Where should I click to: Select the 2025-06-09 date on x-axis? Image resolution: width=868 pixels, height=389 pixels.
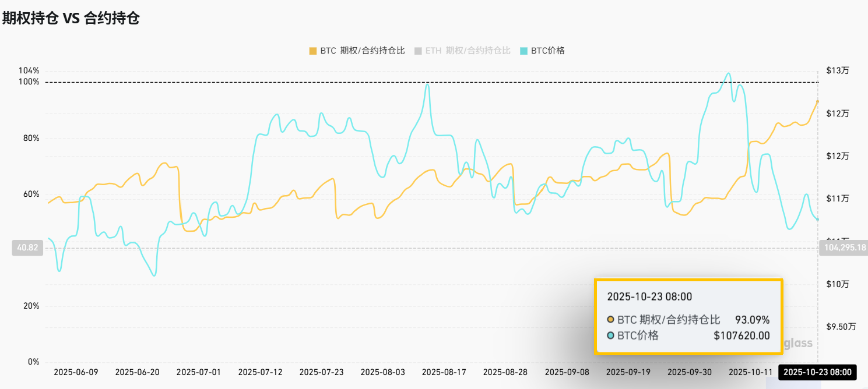pos(76,372)
